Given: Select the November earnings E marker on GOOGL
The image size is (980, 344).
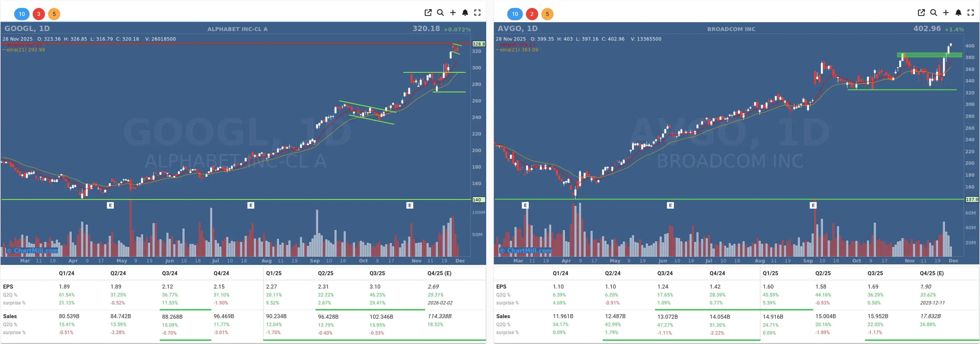Looking at the screenshot, I should [409, 205].
